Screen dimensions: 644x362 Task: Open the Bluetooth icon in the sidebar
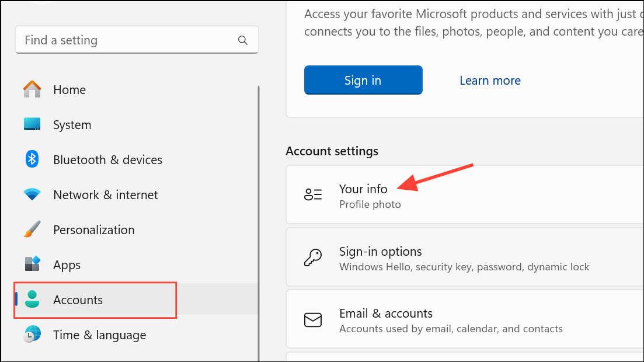tap(32, 159)
